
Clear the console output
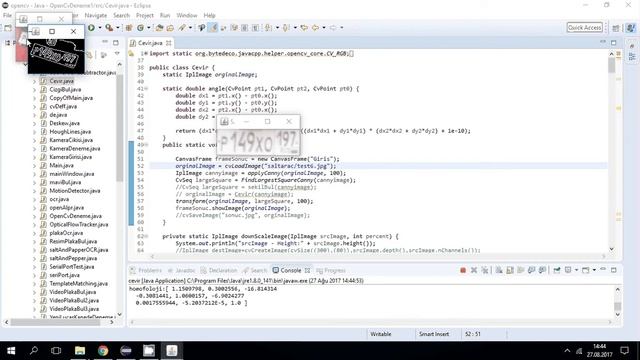pyautogui.click(x=499, y=270)
